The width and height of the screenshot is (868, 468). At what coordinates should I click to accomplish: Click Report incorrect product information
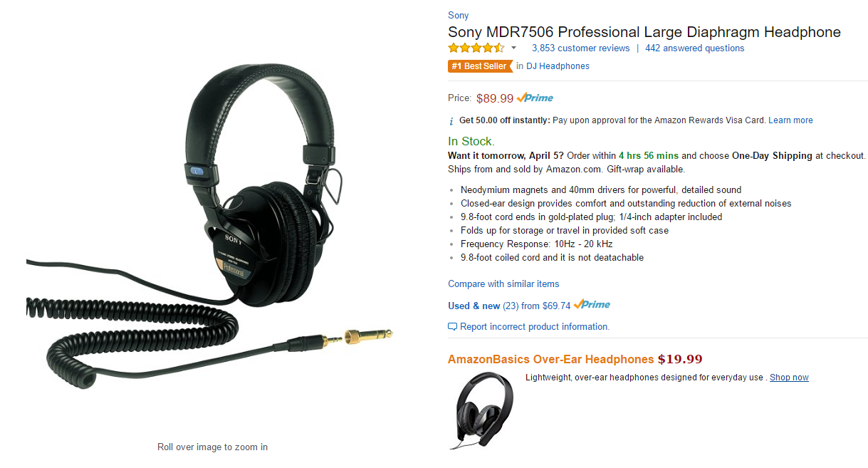535,326
